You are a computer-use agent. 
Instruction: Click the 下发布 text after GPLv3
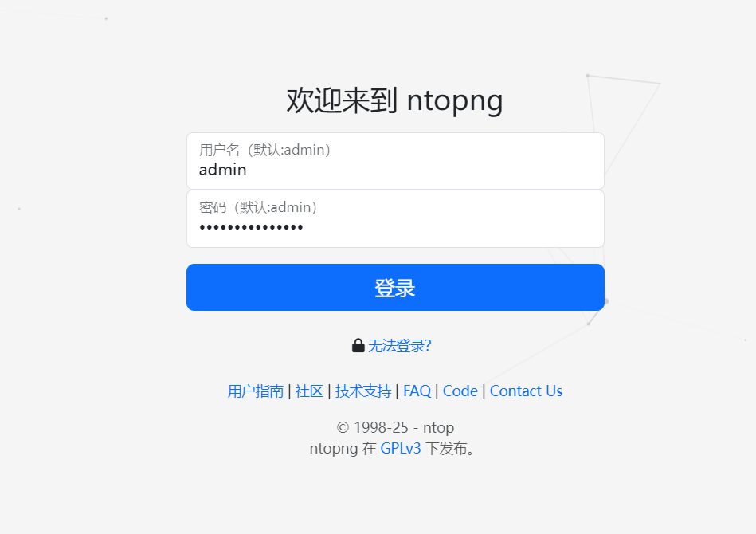pos(450,449)
